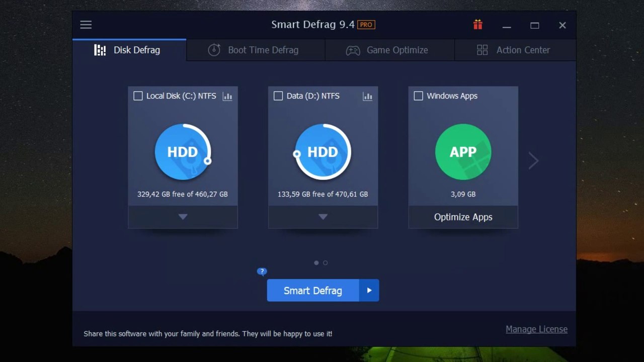Click the Optimize Apps button
644x362 pixels.
click(463, 217)
